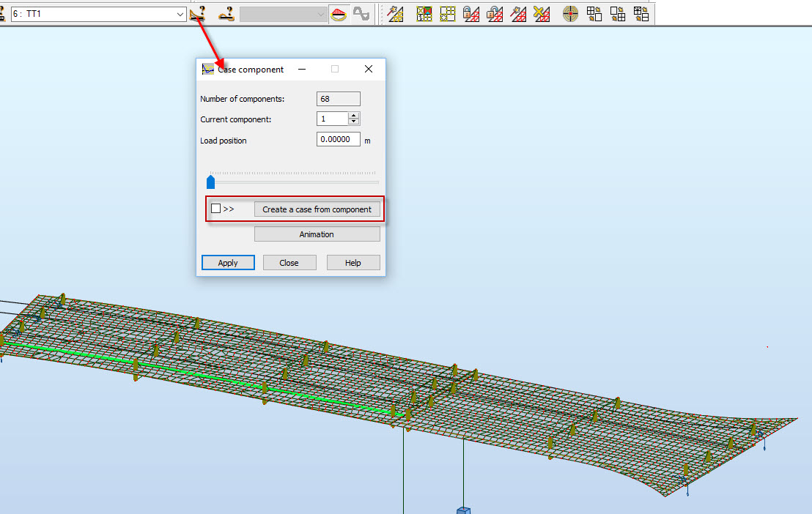Image resolution: width=812 pixels, height=514 pixels.
Task: Unfreeze the mesh using the unlock icon
Action: pos(494,13)
